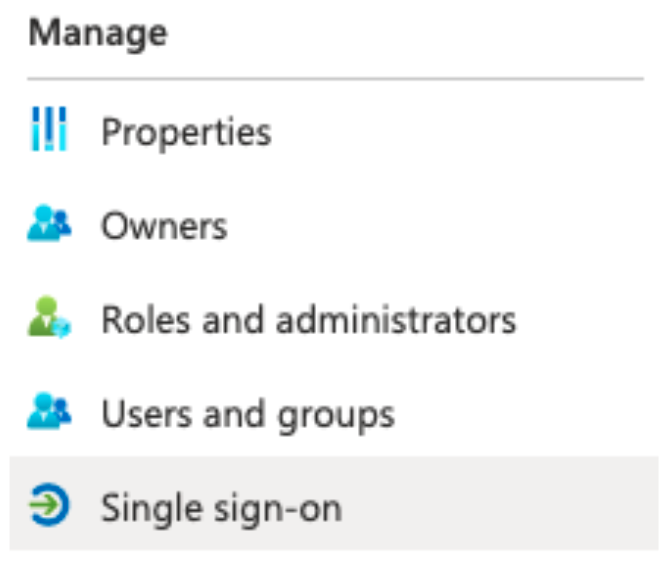Click the word sign-on in highlighted entry

278,508
